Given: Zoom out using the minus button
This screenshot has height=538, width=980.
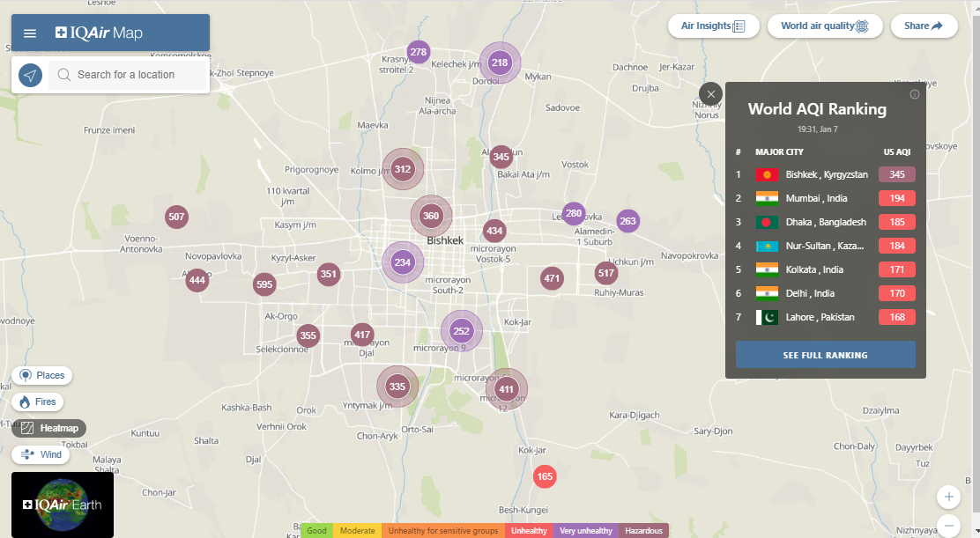Looking at the screenshot, I should pyautogui.click(x=948, y=527).
